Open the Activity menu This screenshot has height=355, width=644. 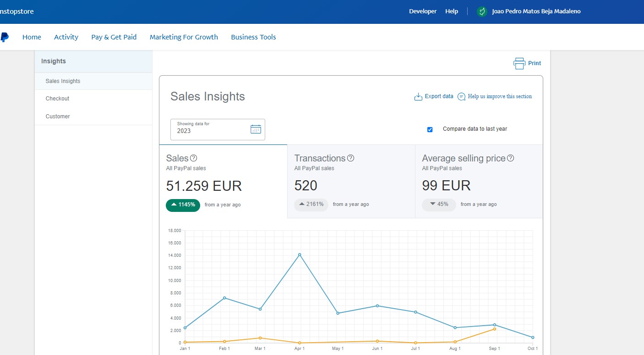[66, 37]
